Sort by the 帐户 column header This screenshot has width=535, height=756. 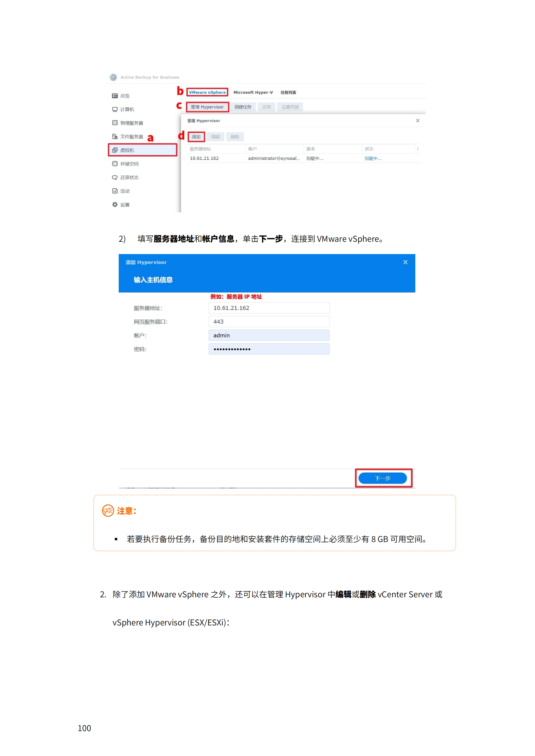point(274,149)
